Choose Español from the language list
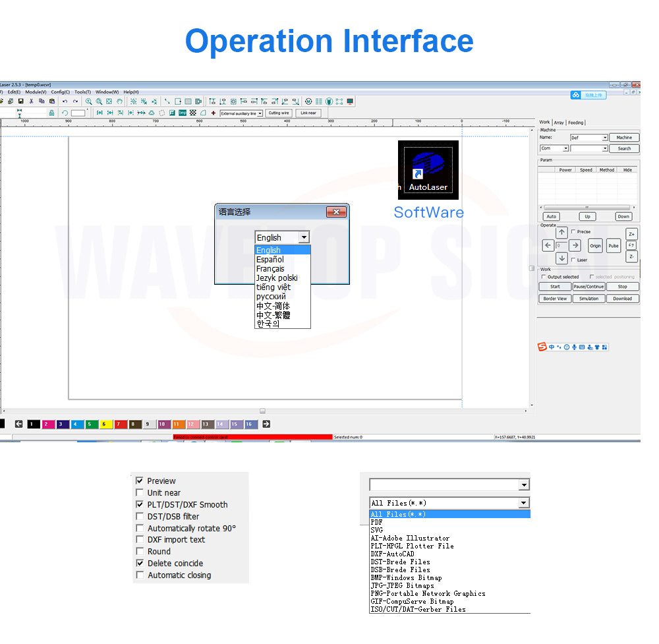 point(270,260)
